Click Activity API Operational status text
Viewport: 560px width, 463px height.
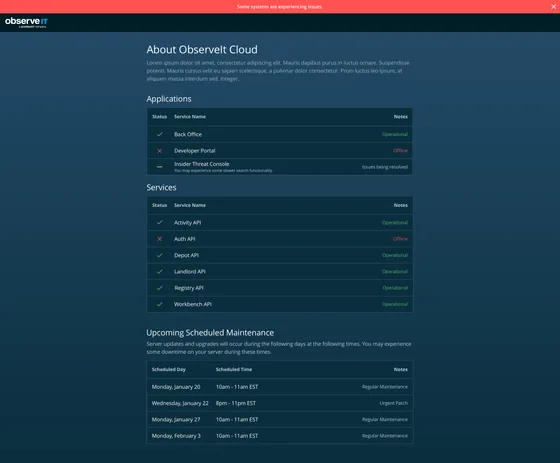coord(395,223)
